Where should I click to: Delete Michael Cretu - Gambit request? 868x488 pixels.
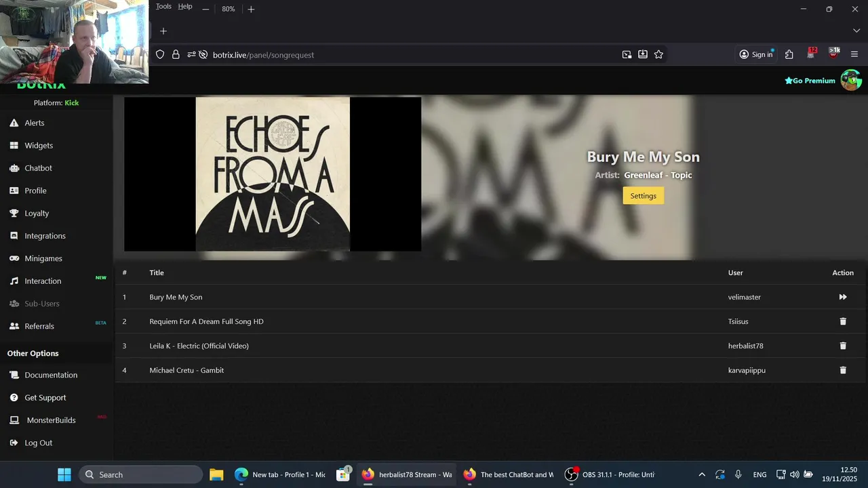843,370
